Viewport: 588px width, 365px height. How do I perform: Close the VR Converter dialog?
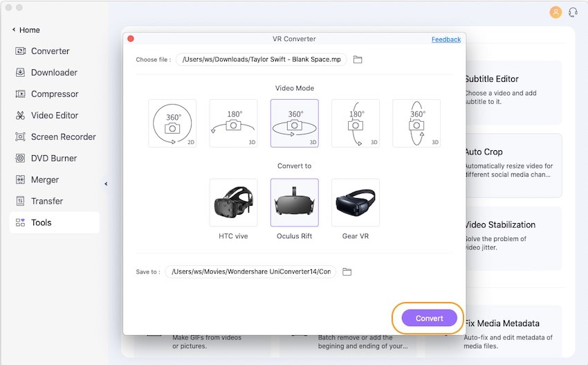coord(131,38)
